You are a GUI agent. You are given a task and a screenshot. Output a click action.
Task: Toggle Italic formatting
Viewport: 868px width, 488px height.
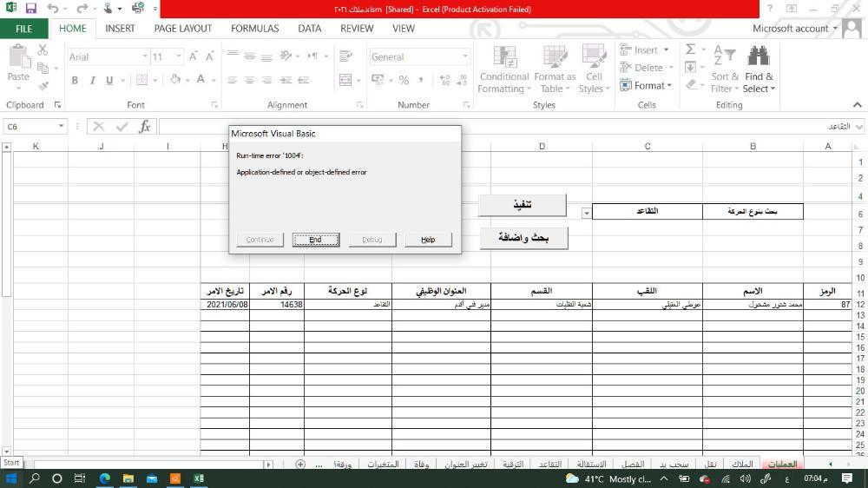click(93, 80)
